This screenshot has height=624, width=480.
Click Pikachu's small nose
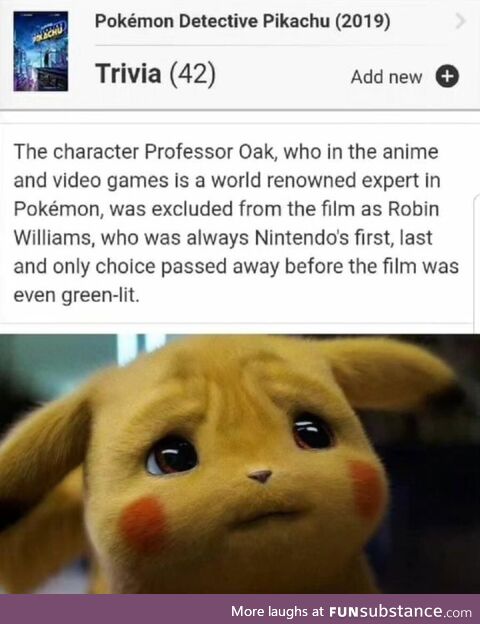pos(260,476)
